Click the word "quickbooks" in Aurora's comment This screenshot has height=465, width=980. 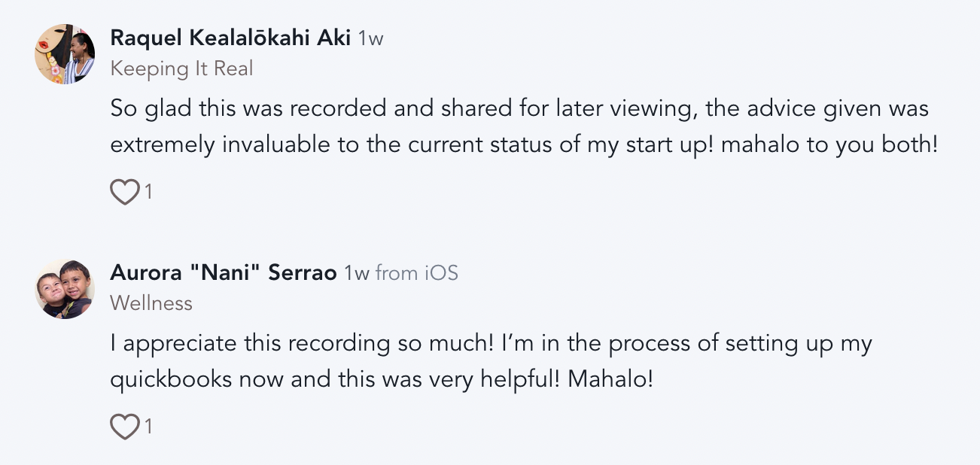tap(171, 379)
